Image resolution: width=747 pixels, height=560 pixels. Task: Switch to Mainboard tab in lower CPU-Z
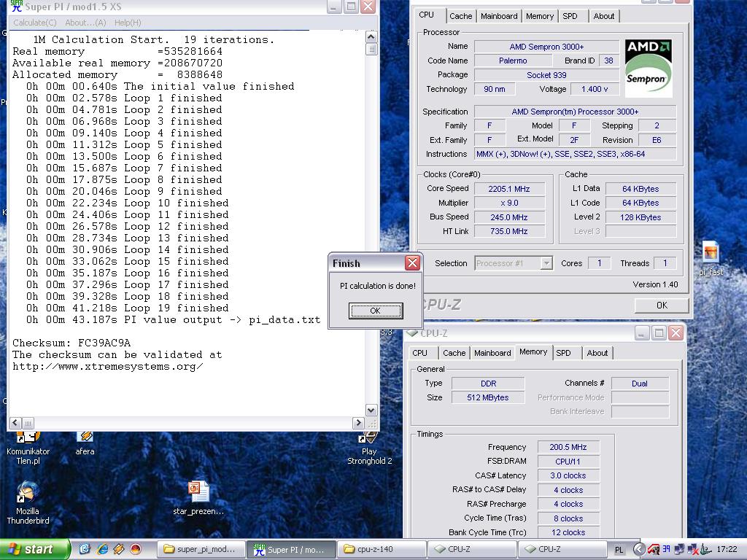click(x=492, y=353)
